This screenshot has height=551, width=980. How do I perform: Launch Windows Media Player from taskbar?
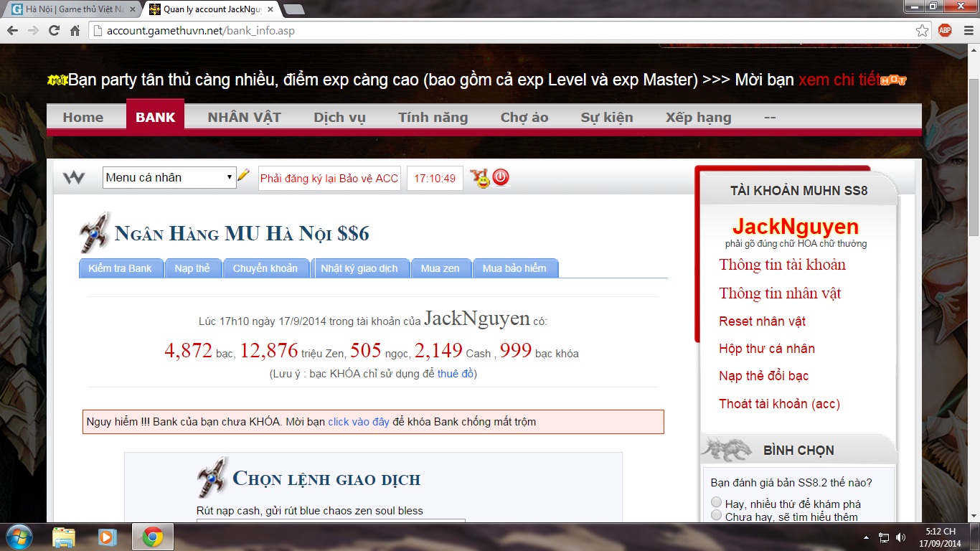[x=107, y=537]
